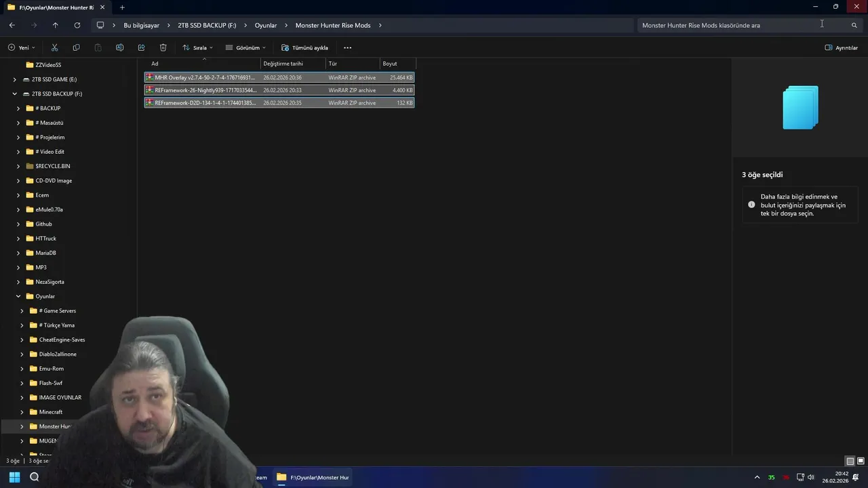Viewport: 868px width, 488px height.
Task: Sort by Değiştirme tarihi column header
Action: [293, 64]
